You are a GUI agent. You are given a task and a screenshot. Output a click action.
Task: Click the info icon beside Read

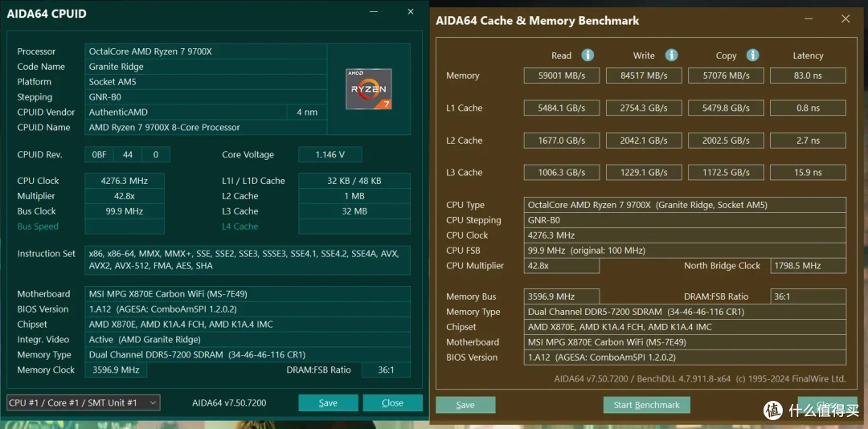588,55
